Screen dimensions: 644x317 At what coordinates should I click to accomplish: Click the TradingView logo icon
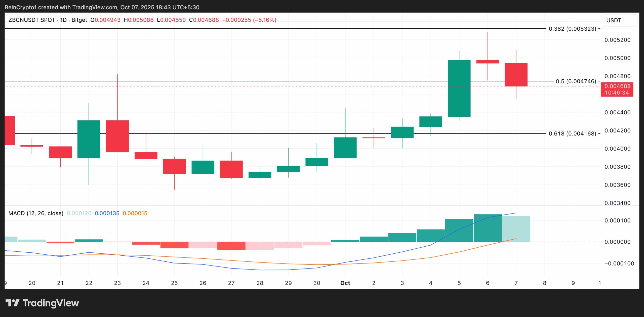pos(12,303)
